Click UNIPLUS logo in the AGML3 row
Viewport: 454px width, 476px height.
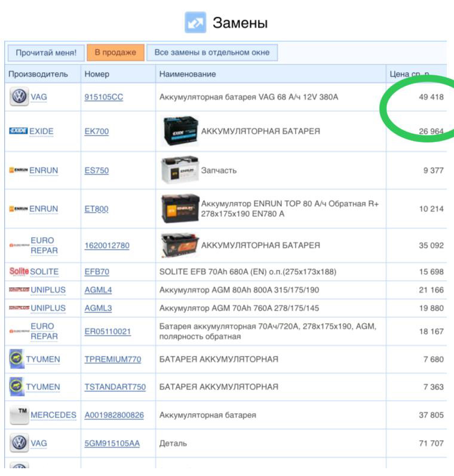click(19, 308)
